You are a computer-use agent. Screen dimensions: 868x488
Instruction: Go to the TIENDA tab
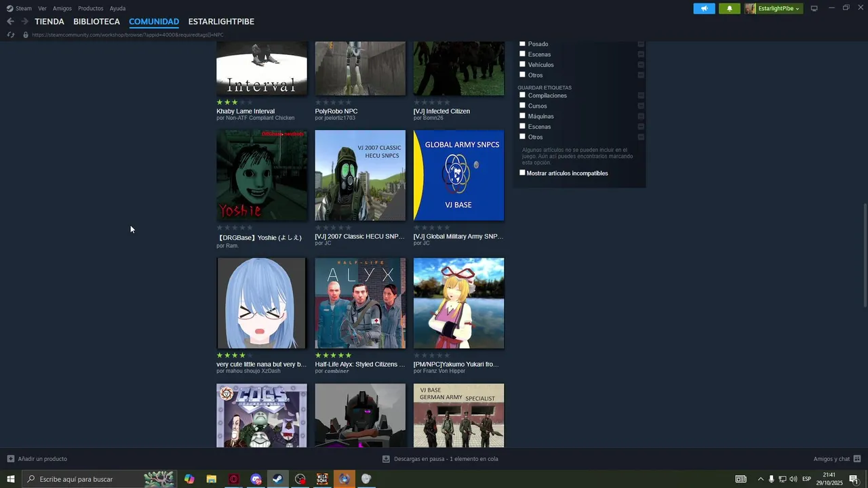50,22
